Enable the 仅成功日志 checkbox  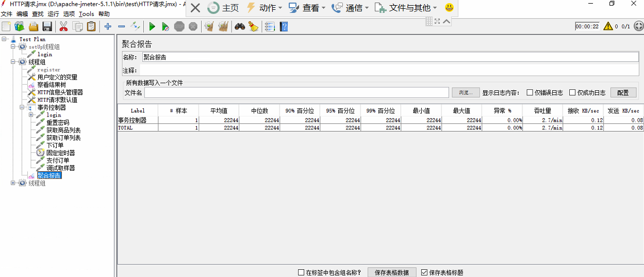pyautogui.click(x=572, y=93)
